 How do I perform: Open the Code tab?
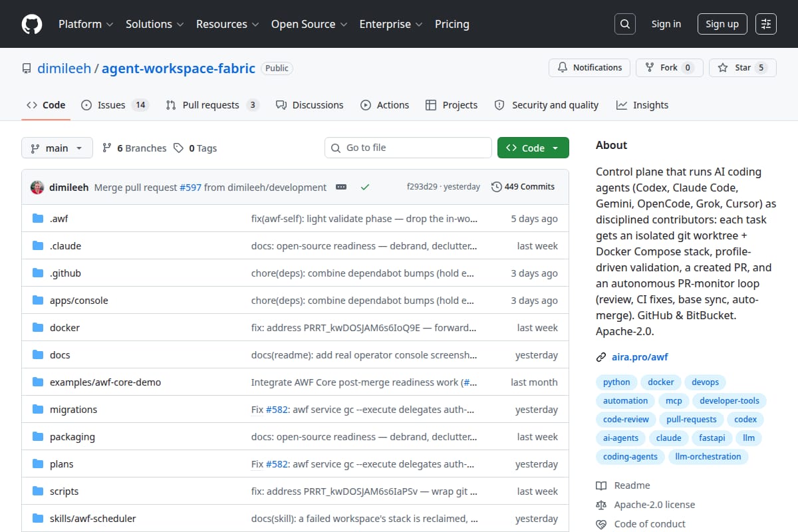coord(46,105)
